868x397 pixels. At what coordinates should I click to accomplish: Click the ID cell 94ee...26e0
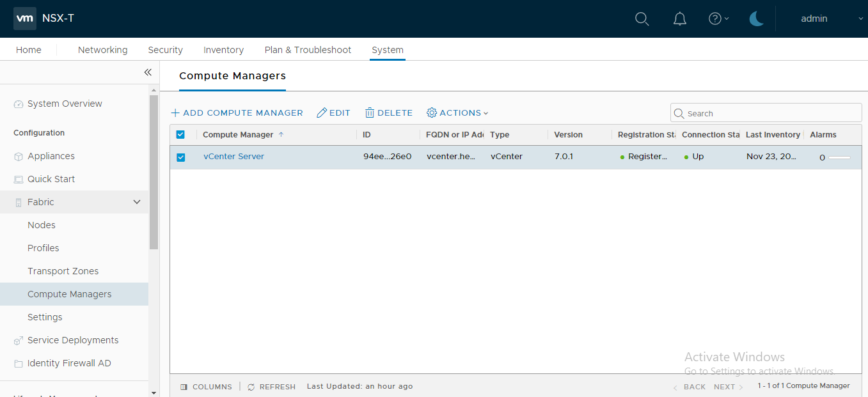387,156
